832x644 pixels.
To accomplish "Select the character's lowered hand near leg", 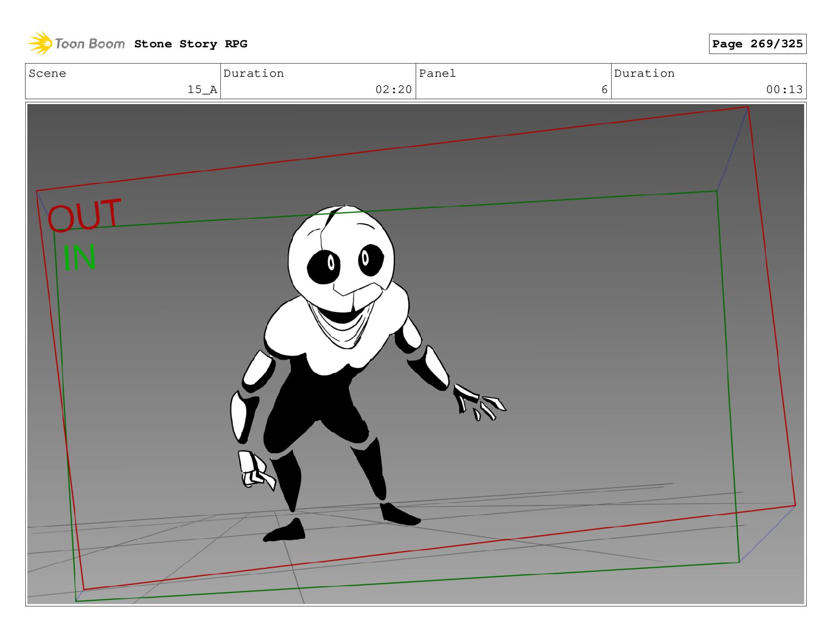I will click(255, 471).
